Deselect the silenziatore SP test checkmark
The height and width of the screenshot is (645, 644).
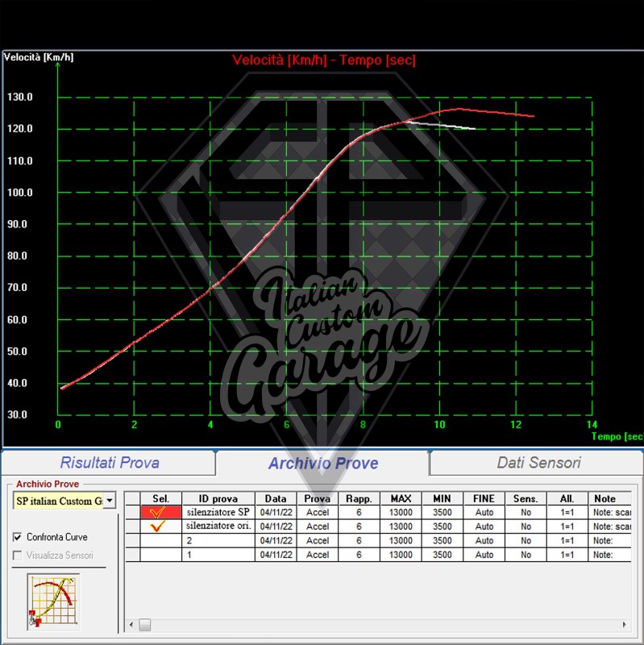tap(160, 512)
